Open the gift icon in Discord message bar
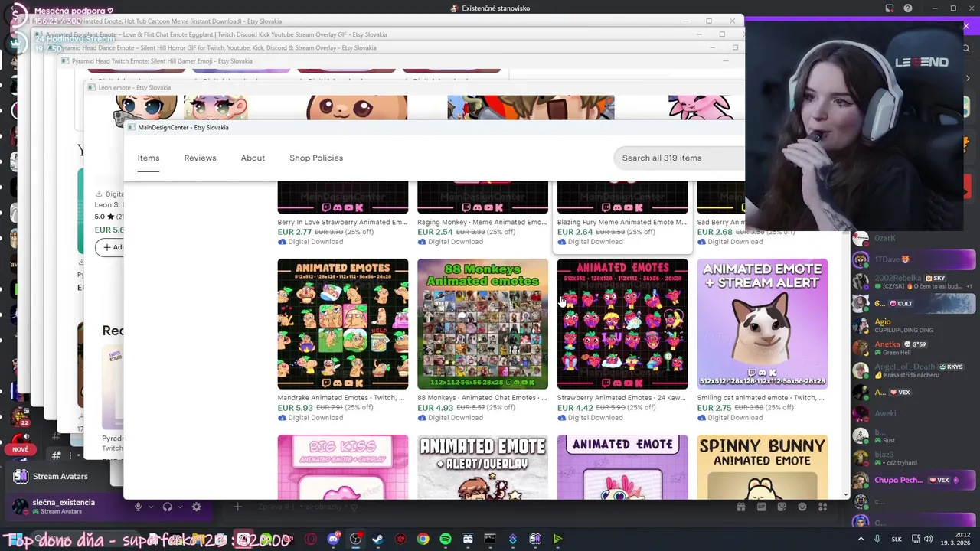The height and width of the screenshot is (551, 980). coord(741,507)
